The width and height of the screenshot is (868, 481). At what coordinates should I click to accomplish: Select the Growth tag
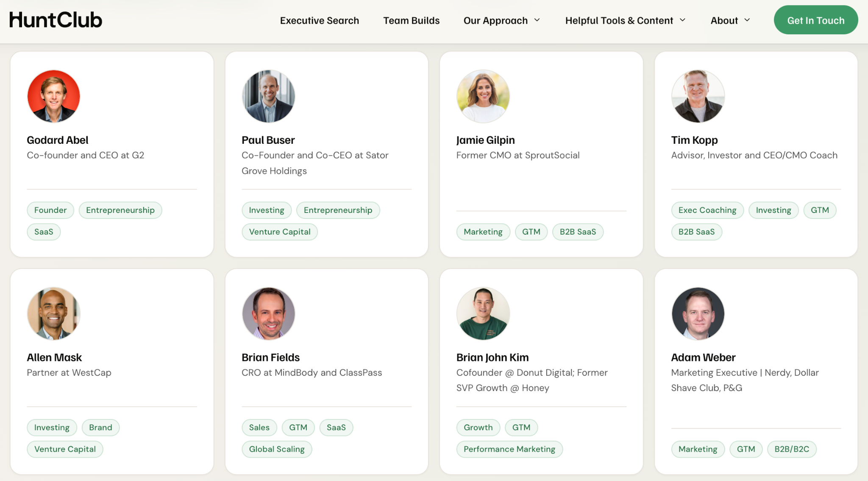(478, 427)
